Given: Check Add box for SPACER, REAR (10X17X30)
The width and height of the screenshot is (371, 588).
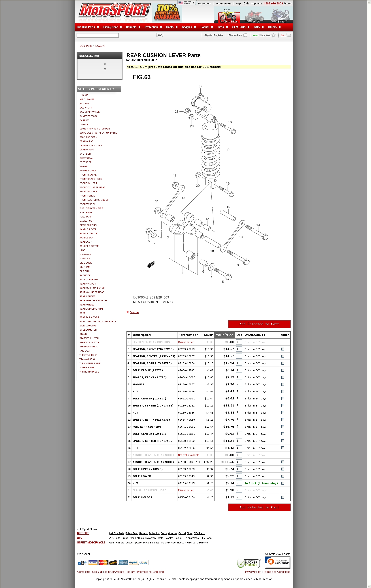Looking at the screenshot, I should [x=283, y=420].
